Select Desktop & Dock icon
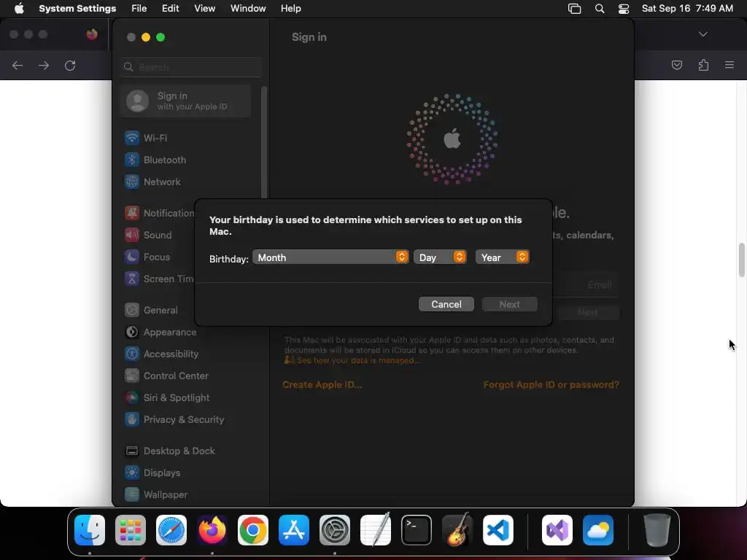The height and width of the screenshot is (560, 747). tap(132, 451)
